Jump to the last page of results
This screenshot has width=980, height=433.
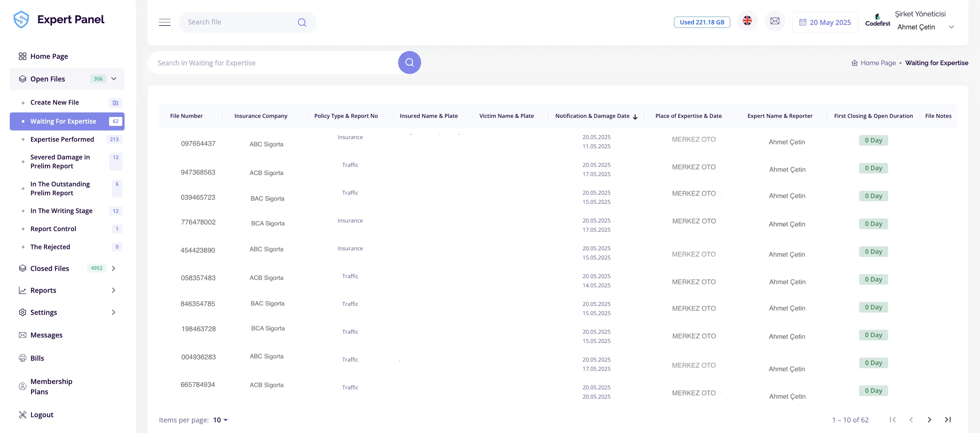[x=948, y=420]
